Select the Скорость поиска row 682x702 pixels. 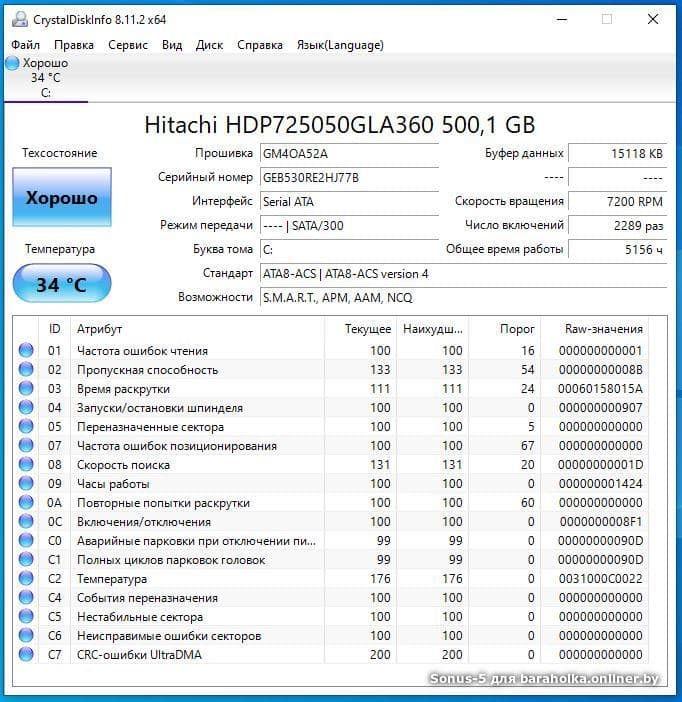[x=331, y=464]
